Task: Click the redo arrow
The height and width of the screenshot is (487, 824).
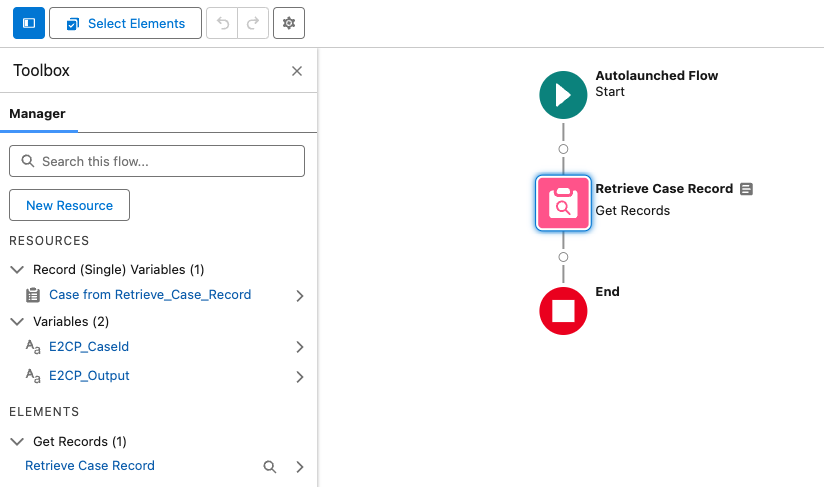Action: click(x=253, y=23)
